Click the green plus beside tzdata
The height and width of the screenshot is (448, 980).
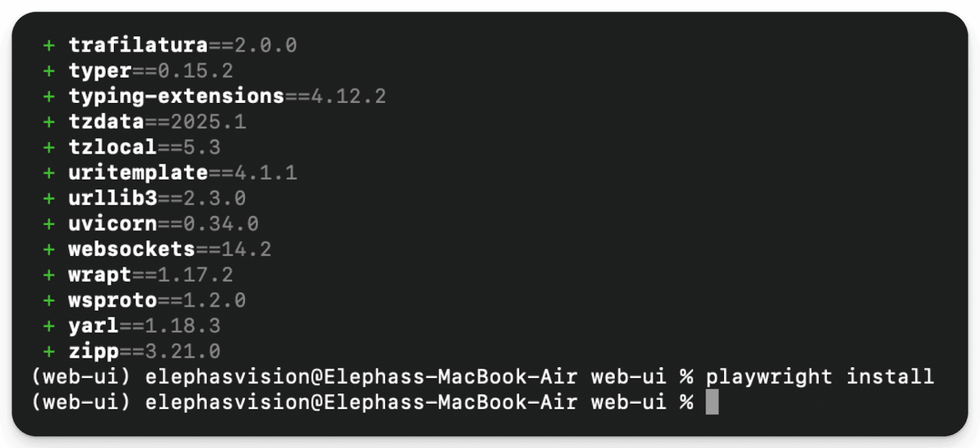[49, 122]
